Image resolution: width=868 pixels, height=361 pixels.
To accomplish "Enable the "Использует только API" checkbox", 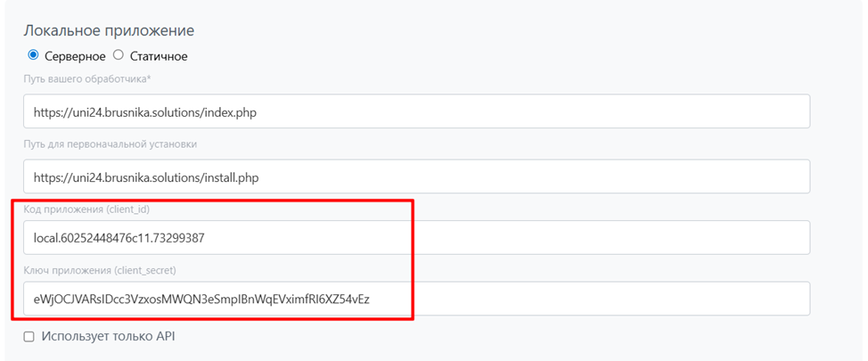I will (x=29, y=337).
